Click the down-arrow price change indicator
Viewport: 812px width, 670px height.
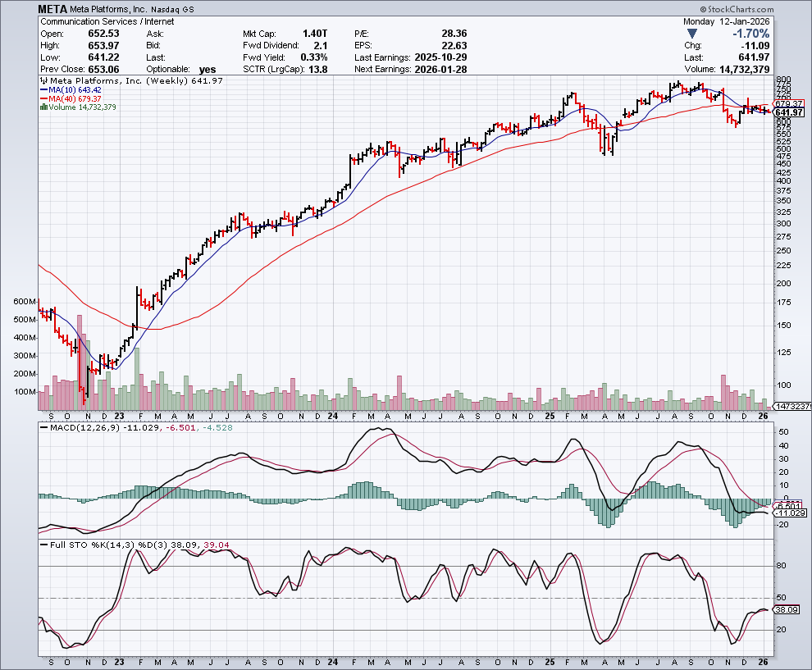pos(693,34)
